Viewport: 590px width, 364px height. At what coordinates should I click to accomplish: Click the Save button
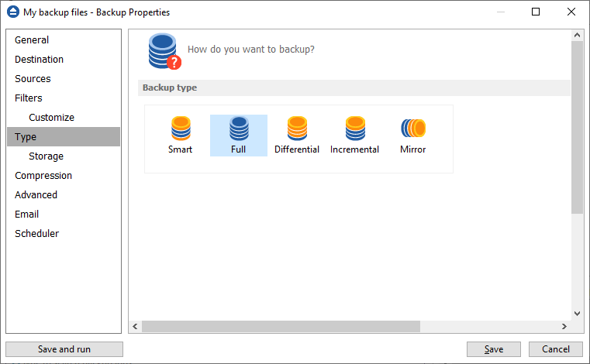(x=494, y=349)
